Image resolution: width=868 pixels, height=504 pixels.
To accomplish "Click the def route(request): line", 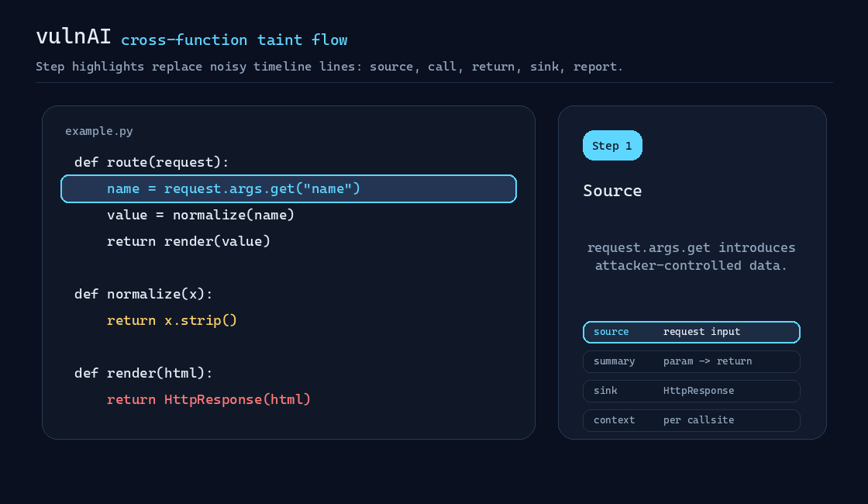I will point(151,162).
